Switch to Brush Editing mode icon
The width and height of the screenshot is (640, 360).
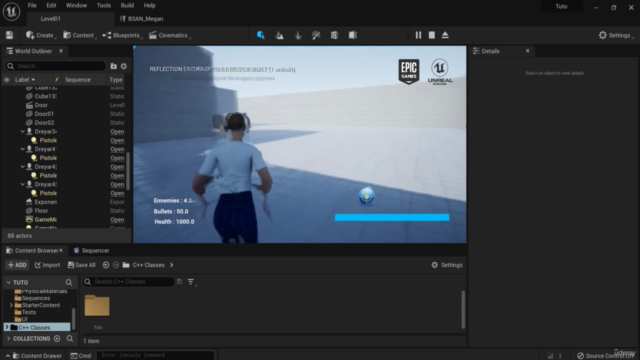coord(353,35)
